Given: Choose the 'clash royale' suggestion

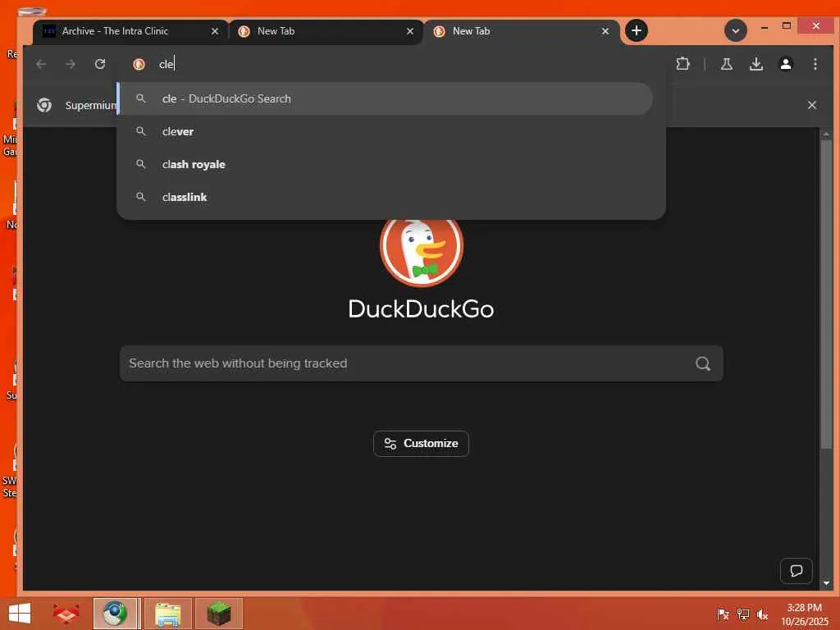Looking at the screenshot, I should pyautogui.click(x=386, y=164).
